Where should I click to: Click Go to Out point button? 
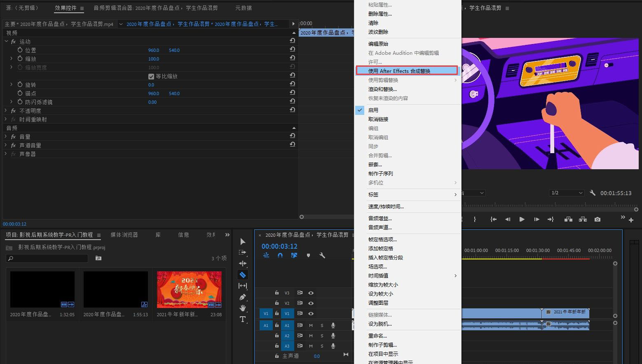tap(551, 219)
